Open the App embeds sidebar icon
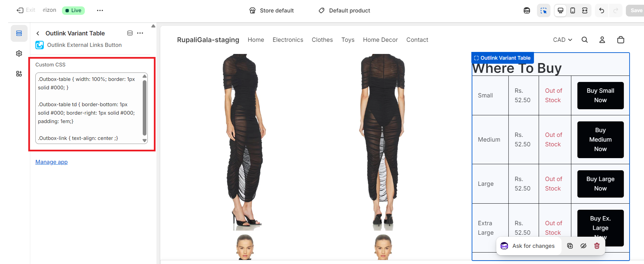The width and height of the screenshot is (644, 264). point(19,74)
